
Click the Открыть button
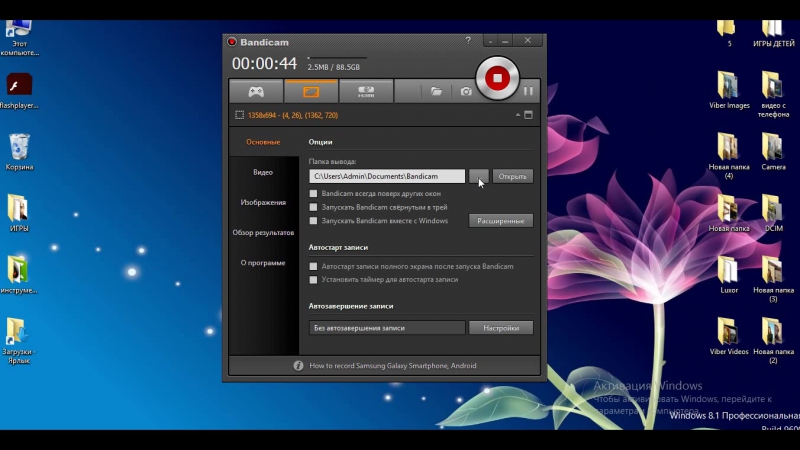click(x=513, y=176)
